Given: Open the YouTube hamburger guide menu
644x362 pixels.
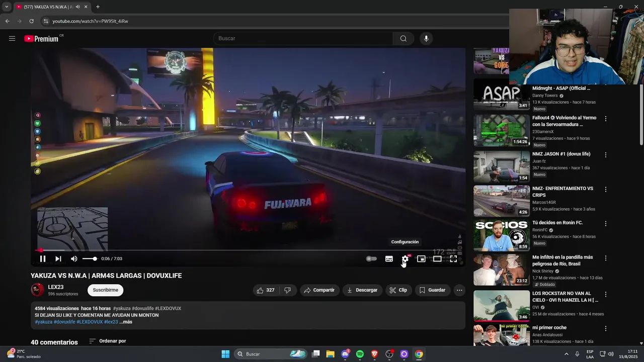Looking at the screenshot, I should [x=12, y=38].
